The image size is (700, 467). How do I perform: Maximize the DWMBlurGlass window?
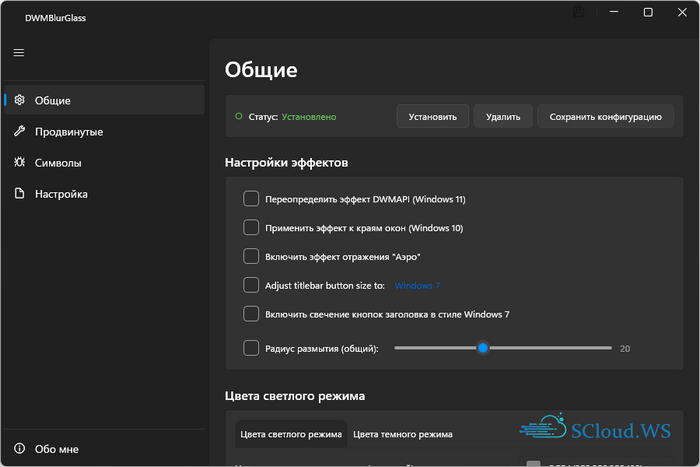[x=648, y=12]
